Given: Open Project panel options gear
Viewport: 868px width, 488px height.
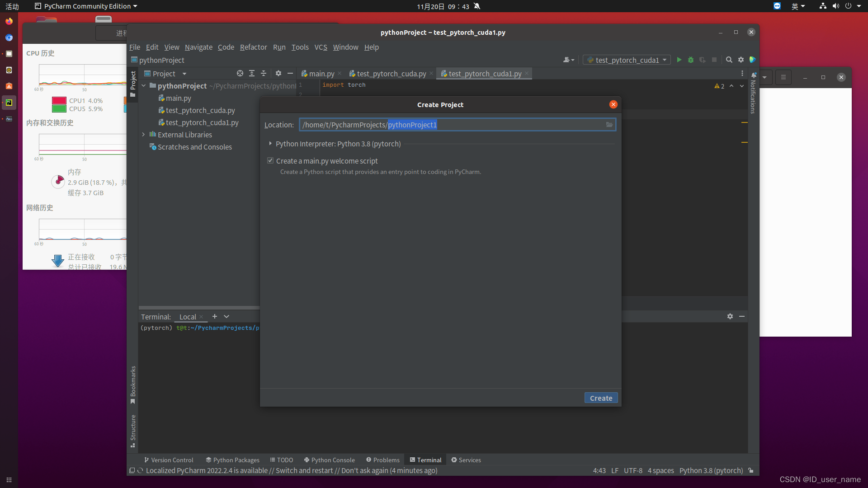Looking at the screenshot, I should click(278, 73).
